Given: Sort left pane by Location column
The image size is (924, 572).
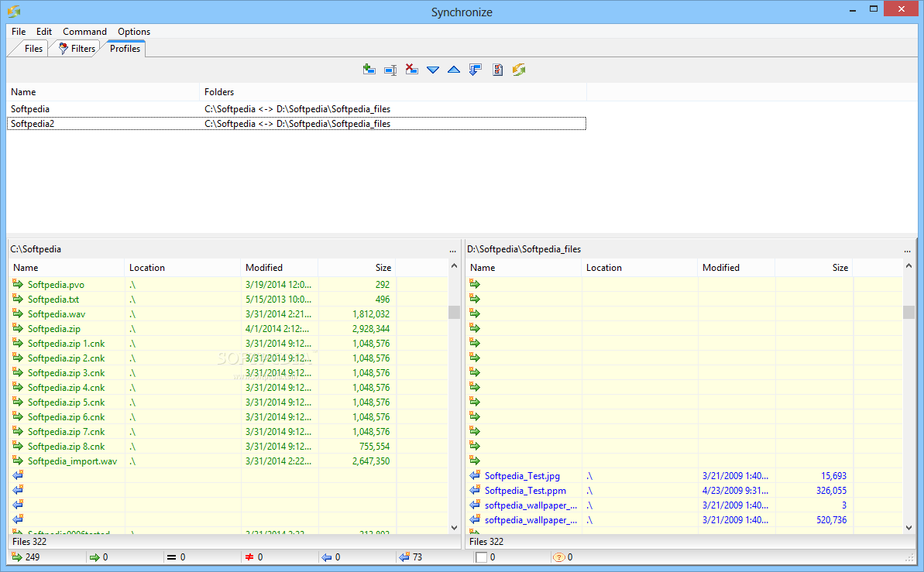Looking at the screenshot, I should (x=183, y=268).
